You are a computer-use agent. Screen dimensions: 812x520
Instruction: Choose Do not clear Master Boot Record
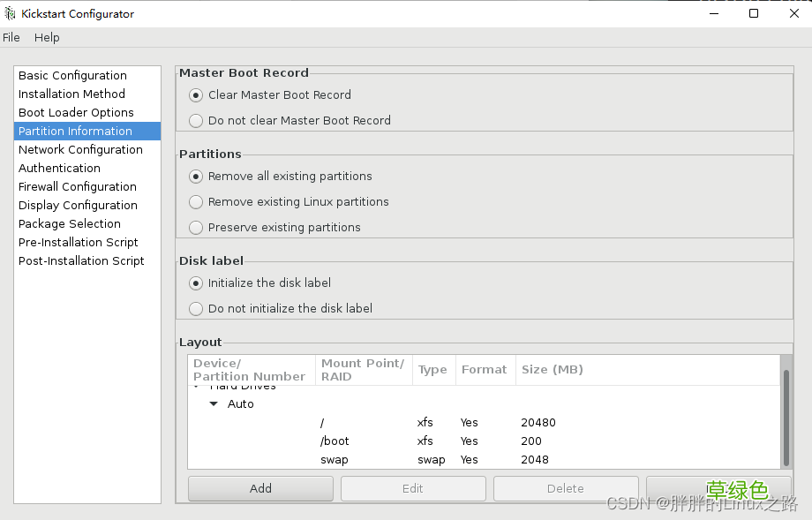(196, 121)
